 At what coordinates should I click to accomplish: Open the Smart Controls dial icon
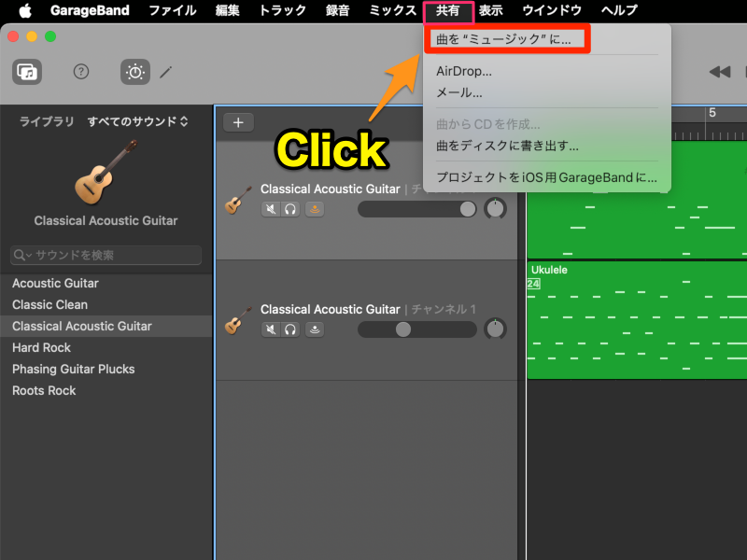[x=134, y=72]
